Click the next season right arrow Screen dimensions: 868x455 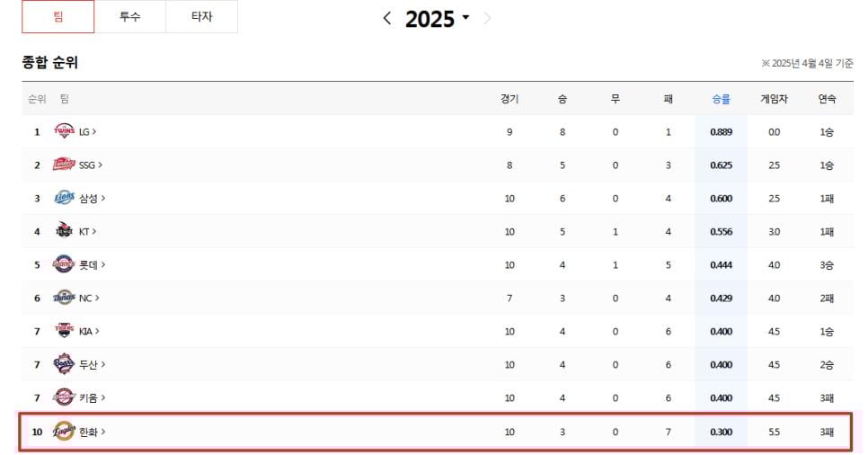[x=487, y=18]
